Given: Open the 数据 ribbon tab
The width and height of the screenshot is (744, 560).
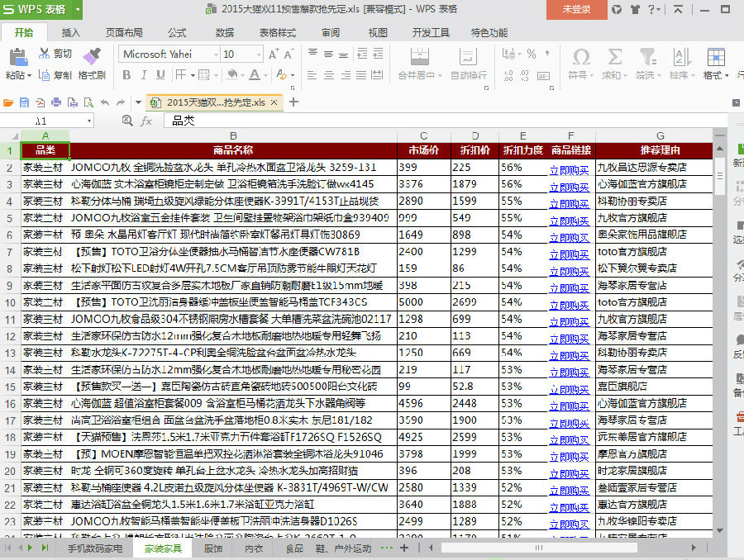Looking at the screenshot, I should (x=224, y=33).
